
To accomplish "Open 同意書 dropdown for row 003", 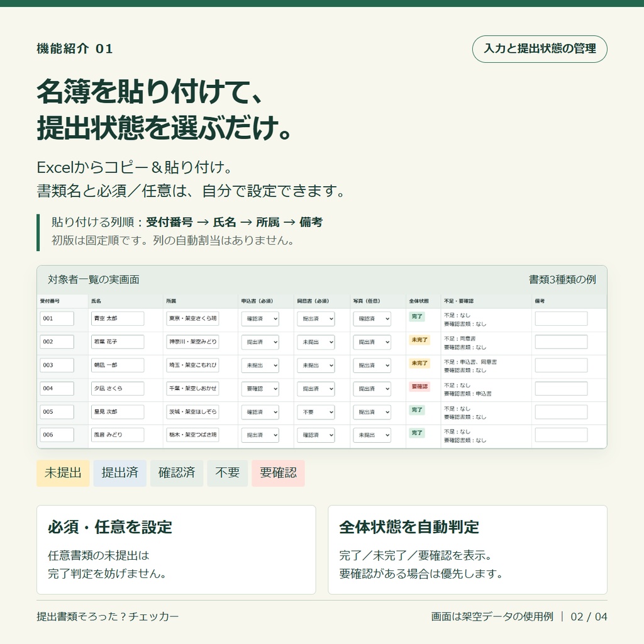I will tap(316, 365).
